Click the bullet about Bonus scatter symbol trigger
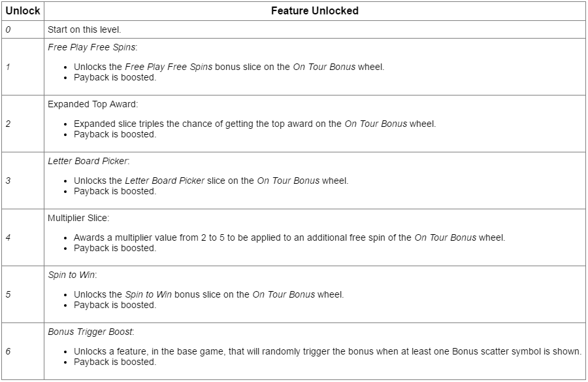 click(327, 351)
